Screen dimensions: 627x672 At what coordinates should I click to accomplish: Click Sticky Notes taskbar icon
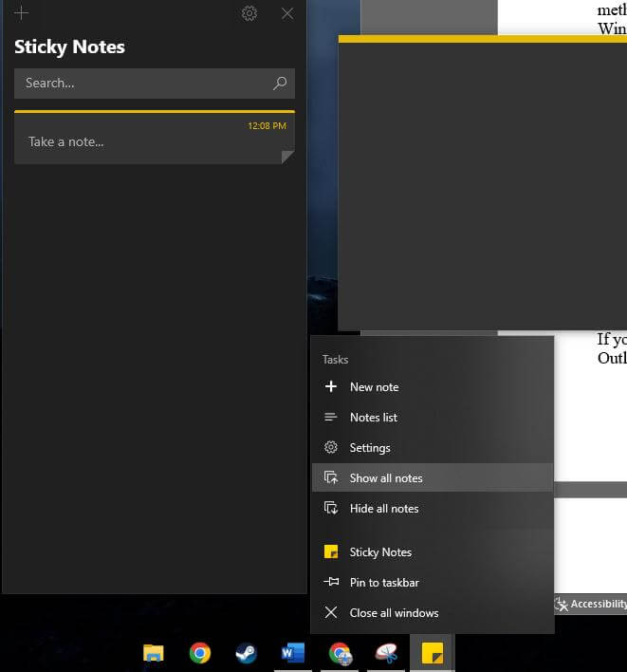[x=433, y=653]
